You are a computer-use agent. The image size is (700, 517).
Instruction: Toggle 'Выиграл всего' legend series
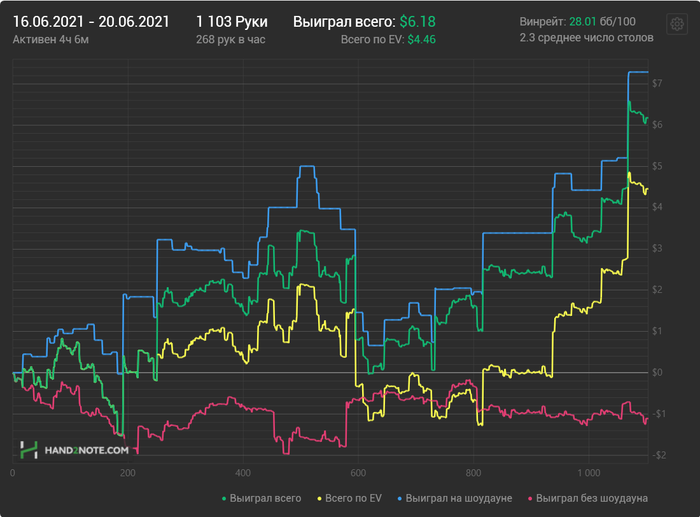(x=262, y=498)
